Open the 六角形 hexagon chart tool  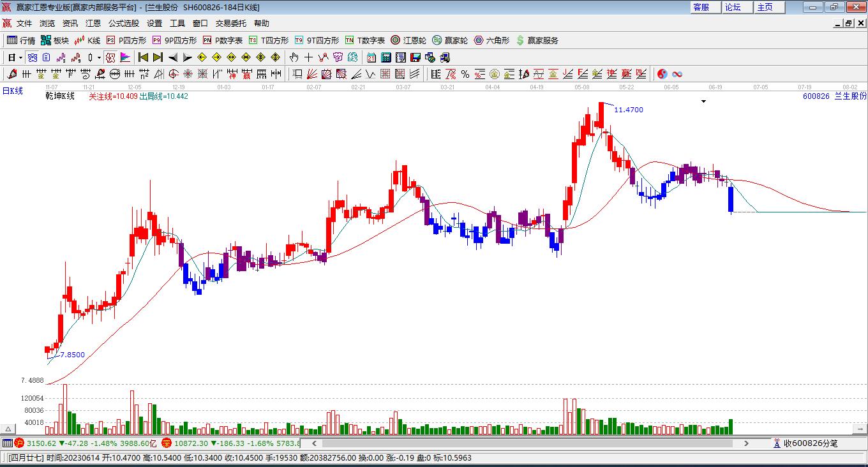point(491,40)
